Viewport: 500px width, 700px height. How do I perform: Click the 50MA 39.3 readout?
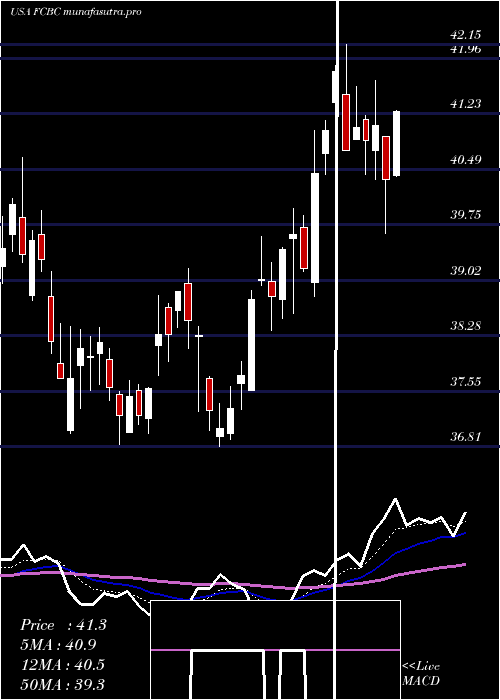62,684
